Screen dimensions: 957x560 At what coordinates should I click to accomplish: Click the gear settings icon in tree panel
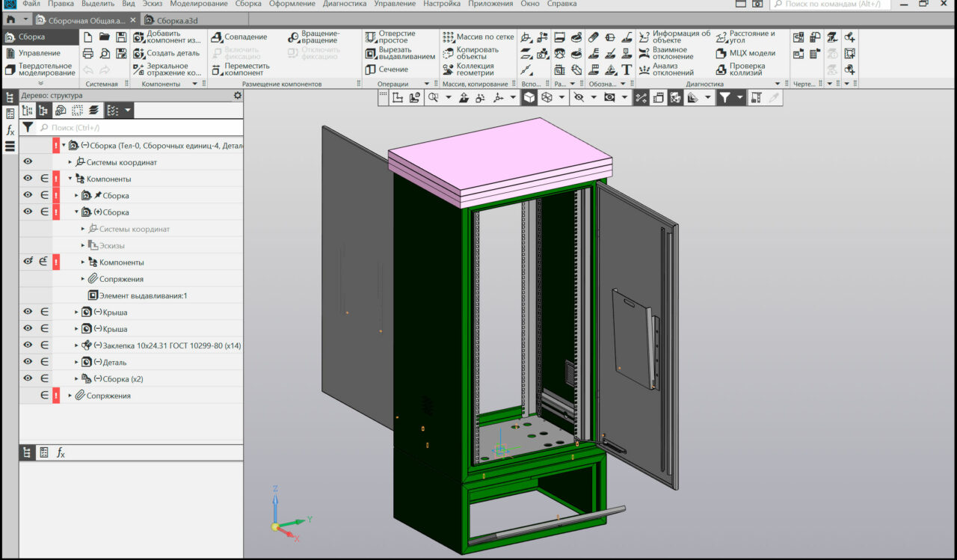pyautogui.click(x=238, y=96)
